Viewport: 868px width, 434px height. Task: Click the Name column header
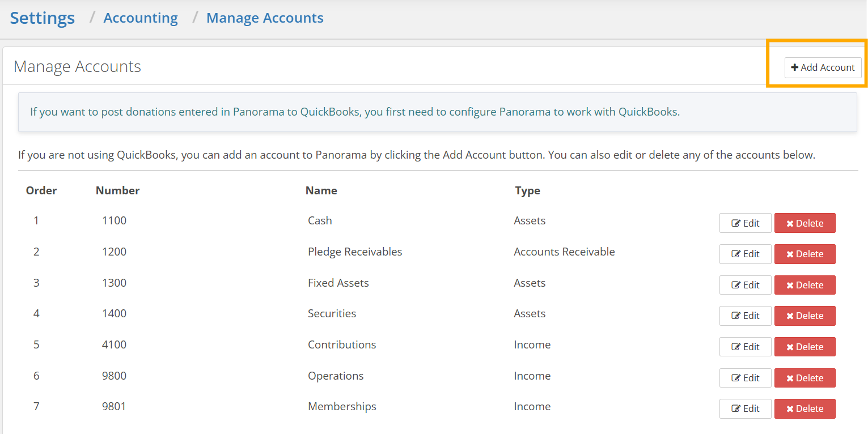coord(321,190)
